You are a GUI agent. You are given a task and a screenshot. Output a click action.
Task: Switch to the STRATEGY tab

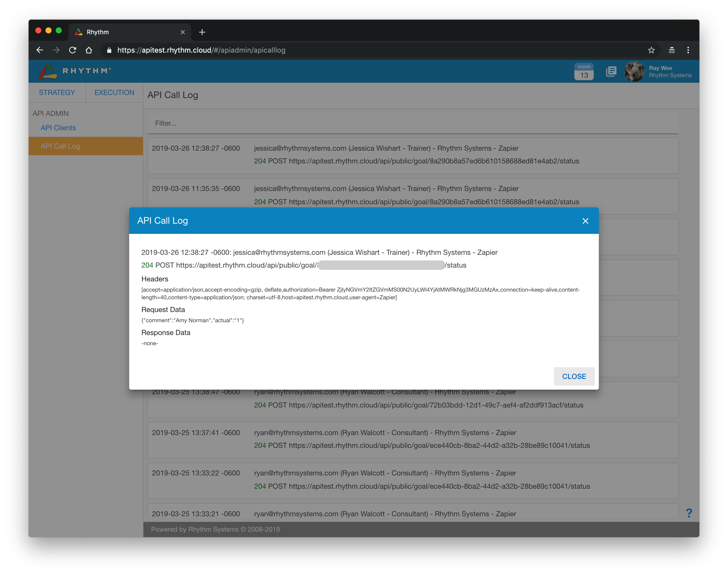pos(57,93)
